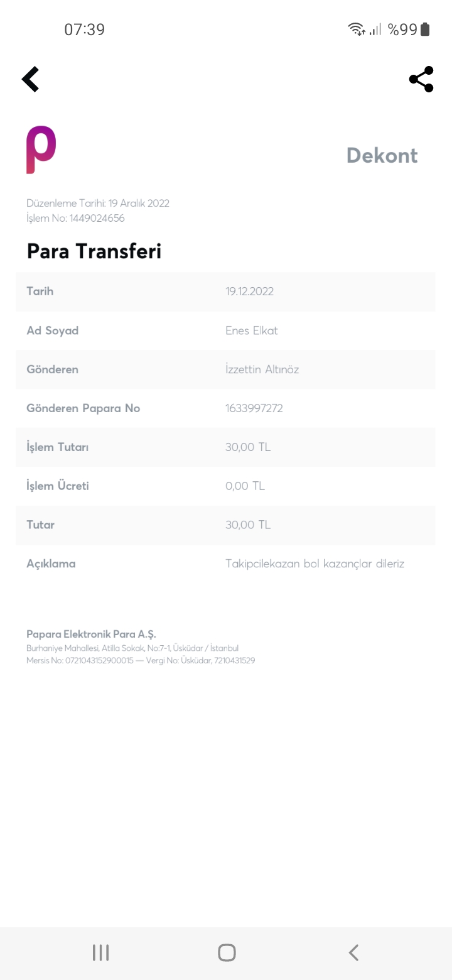Tap the İşlem Ücreti 0,00 TL value
The width and height of the screenshot is (452, 980).
point(245,486)
